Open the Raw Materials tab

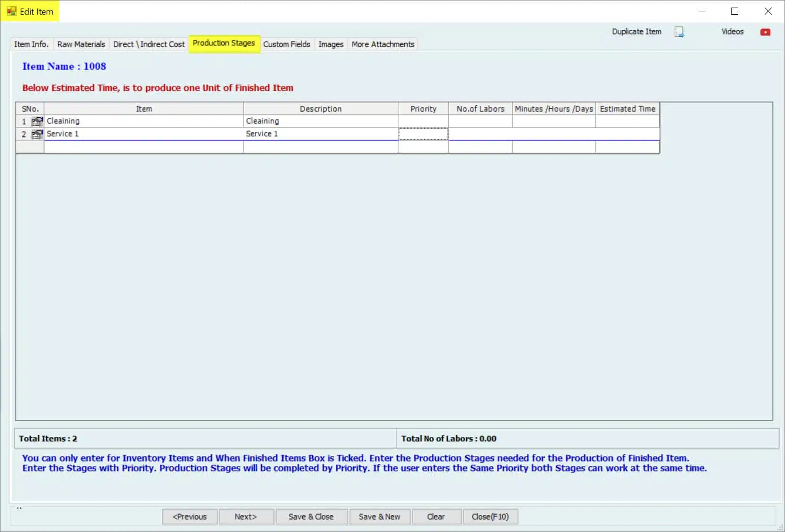(81, 44)
